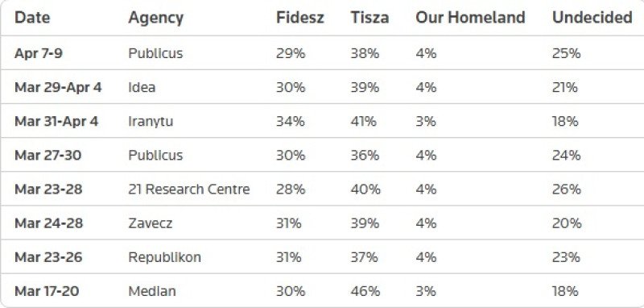644x308 pixels.
Task: Select the Apr 7-9 date cell
Action: (39, 53)
